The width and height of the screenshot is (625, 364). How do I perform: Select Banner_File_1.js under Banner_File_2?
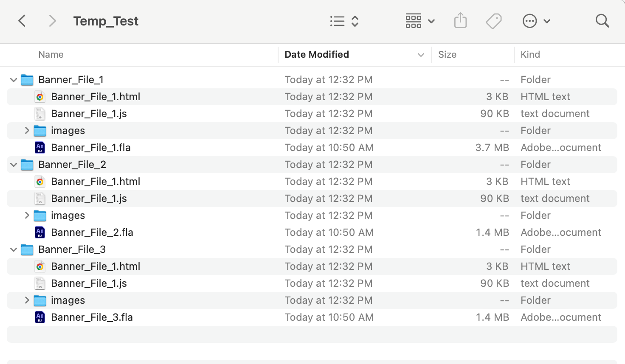(89, 199)
